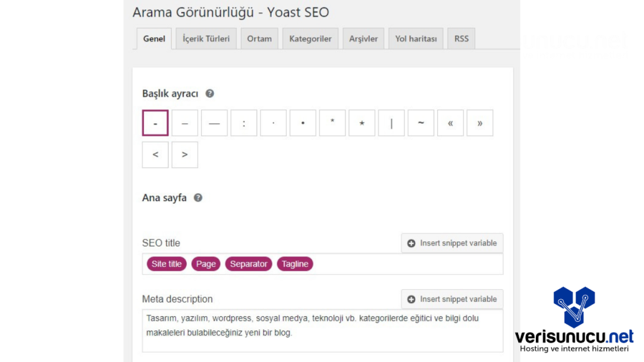This screenshot has height=362, width=644.
Task: Pick the left double angle quote separator
Action: (450, 123)
